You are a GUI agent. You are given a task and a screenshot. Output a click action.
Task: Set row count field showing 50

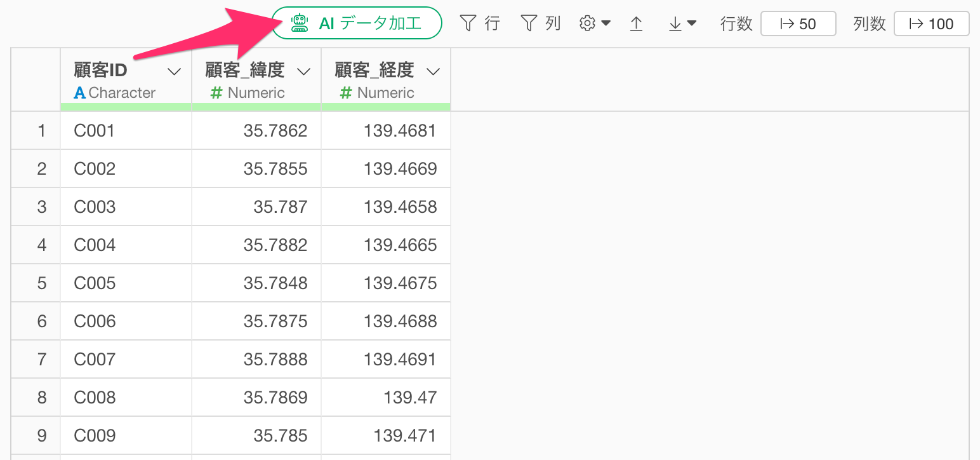[798, 24]
